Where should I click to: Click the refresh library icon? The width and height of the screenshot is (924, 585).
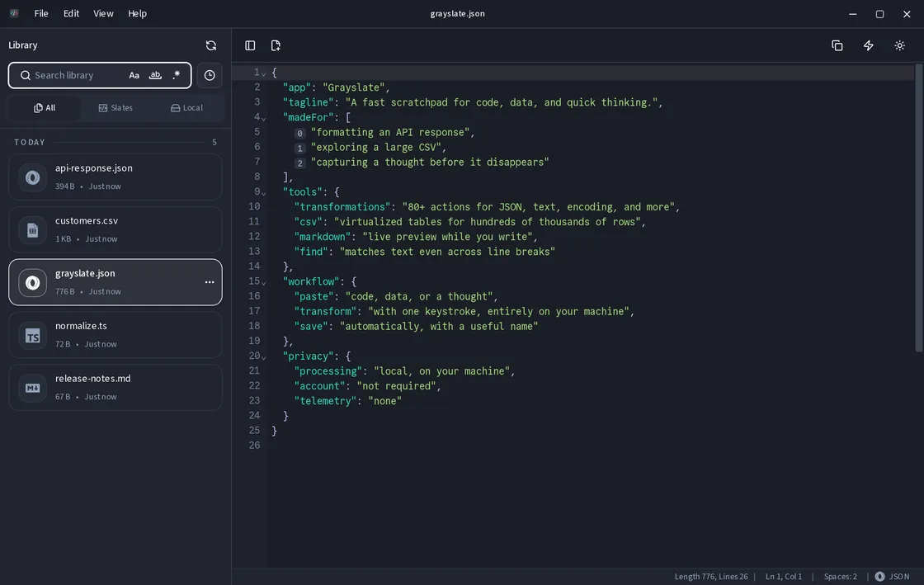point(211,45)
